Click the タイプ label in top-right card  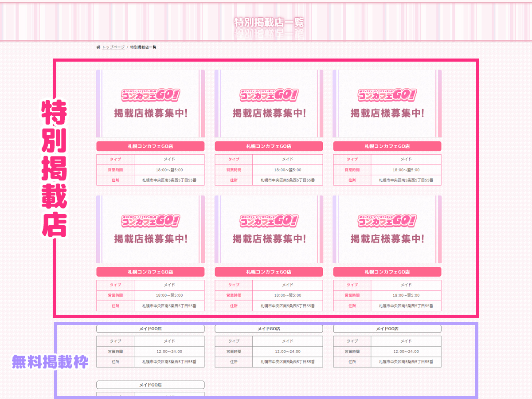pyautogui.click(x=352, y=160)
